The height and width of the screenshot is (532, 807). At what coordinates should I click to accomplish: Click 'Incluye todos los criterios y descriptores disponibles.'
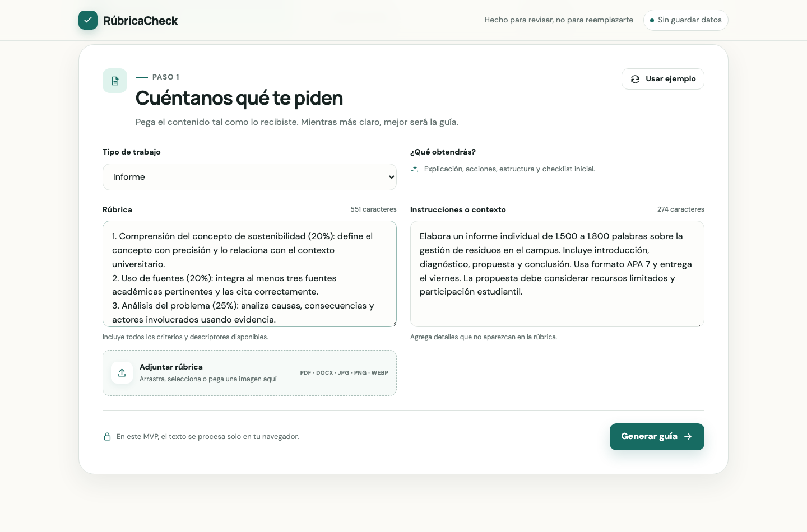coord(185,337)
